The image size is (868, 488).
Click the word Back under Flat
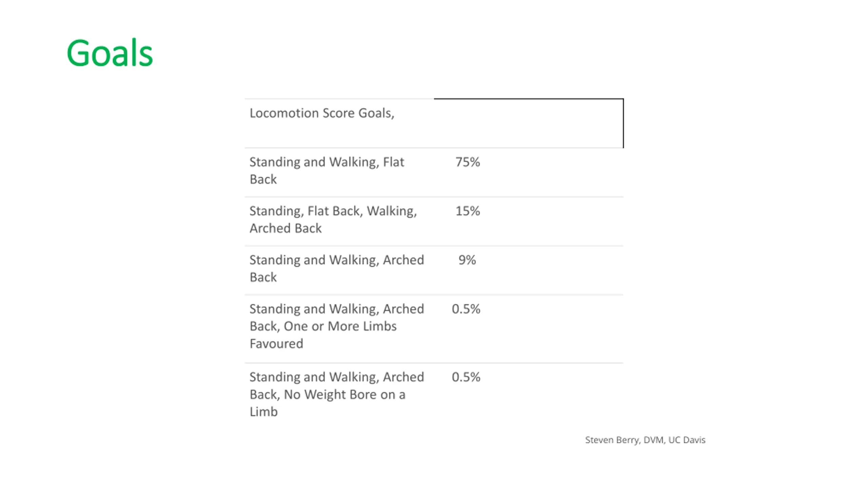click(263, 179)
